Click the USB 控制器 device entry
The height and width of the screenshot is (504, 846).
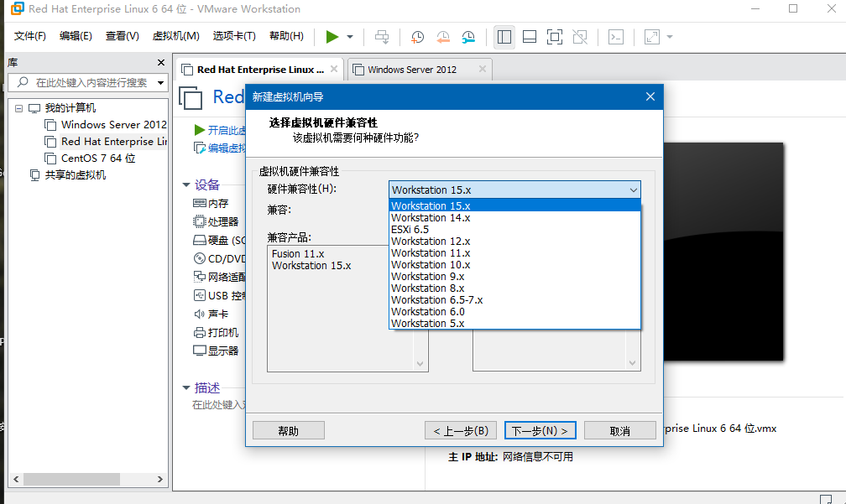click(219, 295)
